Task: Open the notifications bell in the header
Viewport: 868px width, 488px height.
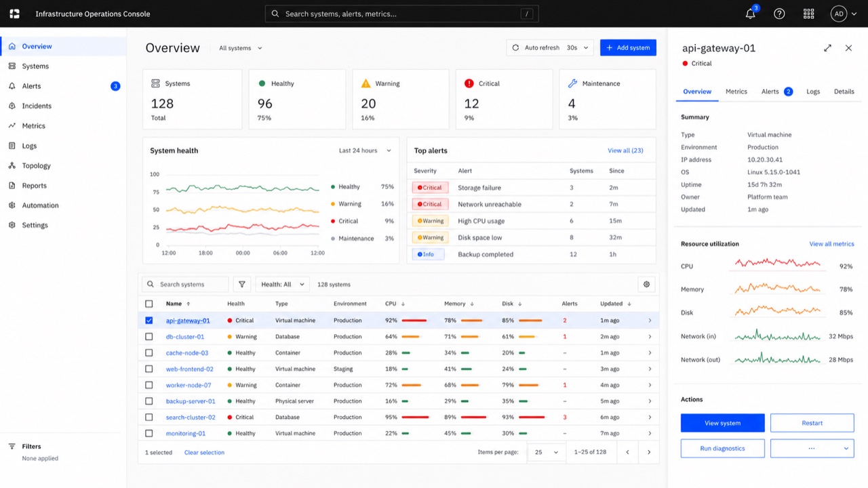Action: 750,14
